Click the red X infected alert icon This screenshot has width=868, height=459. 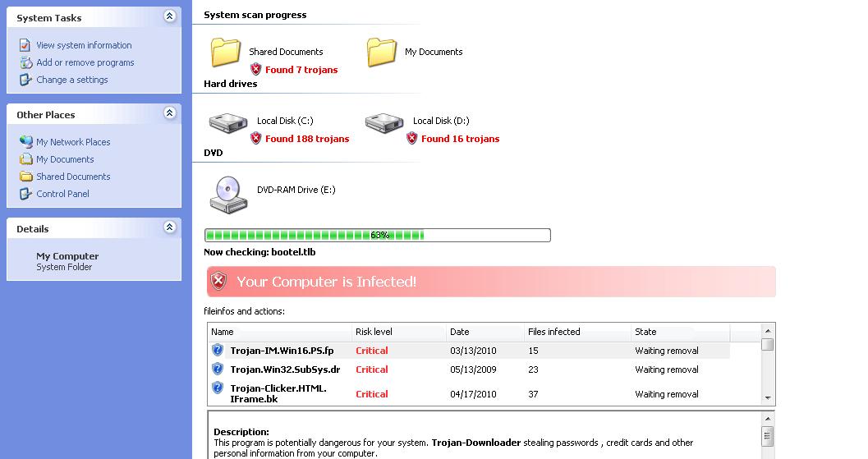point(218,282)
